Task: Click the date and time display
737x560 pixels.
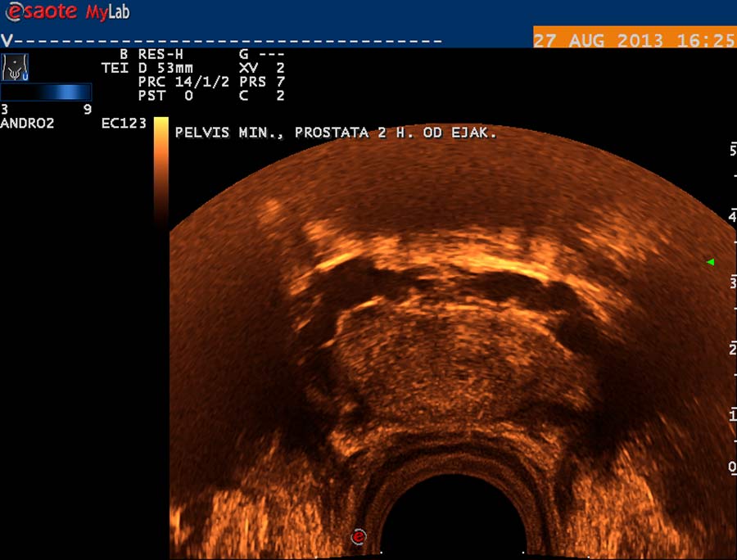Action: [x=634, y=40]
